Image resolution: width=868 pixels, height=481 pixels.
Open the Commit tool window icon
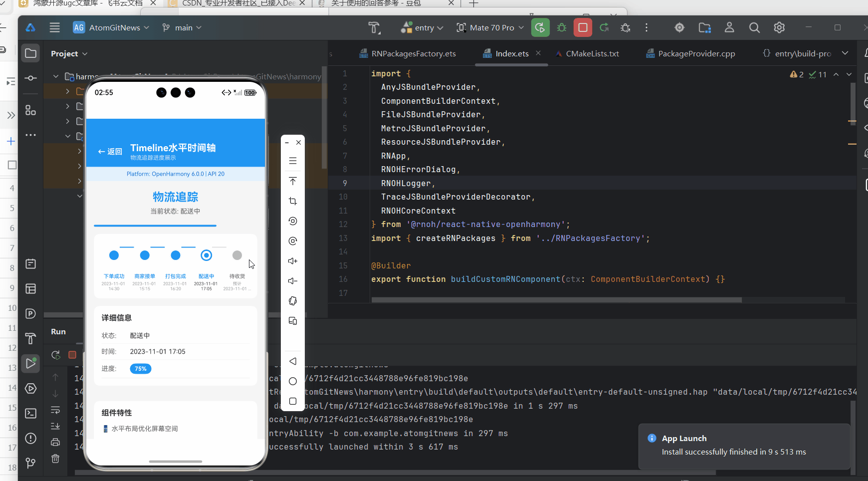(30, 78)
